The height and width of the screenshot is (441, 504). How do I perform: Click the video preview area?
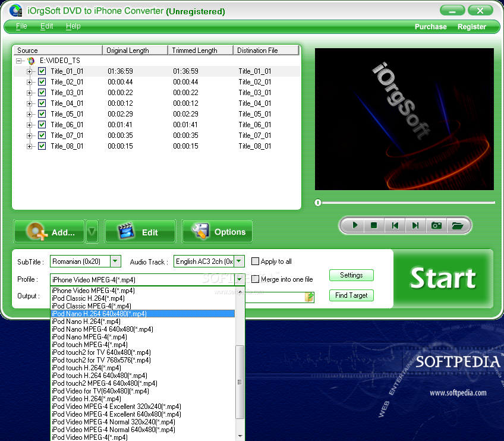tap(404, 119)
